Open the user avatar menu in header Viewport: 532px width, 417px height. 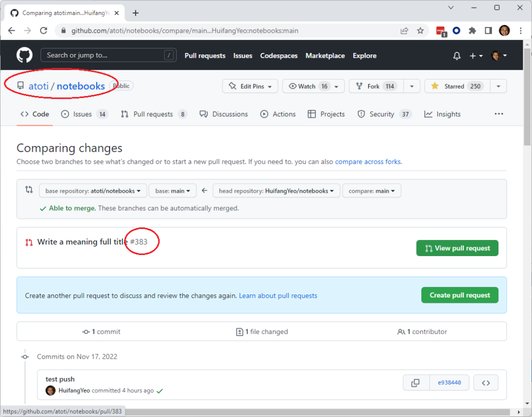[499, 56]
